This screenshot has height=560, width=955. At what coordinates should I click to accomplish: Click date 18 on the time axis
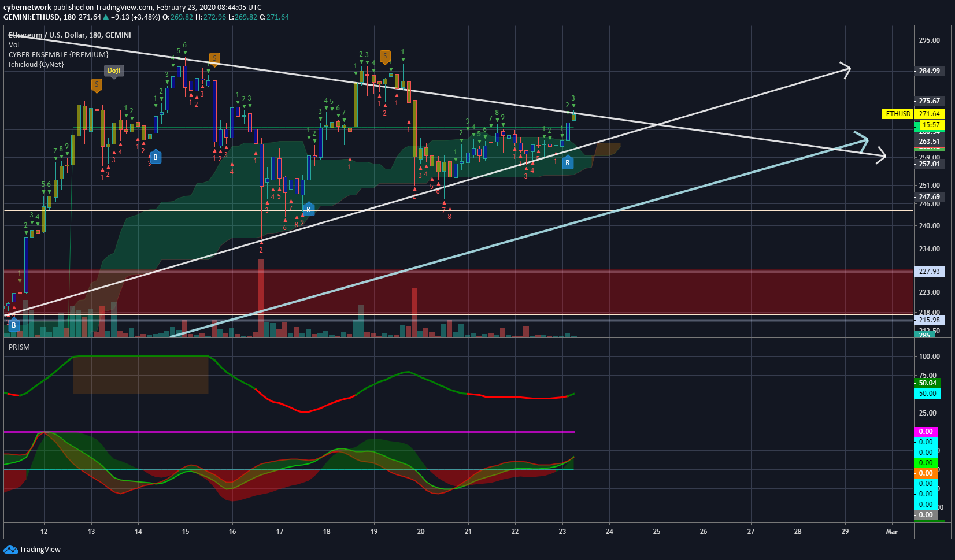coord(327,532)
